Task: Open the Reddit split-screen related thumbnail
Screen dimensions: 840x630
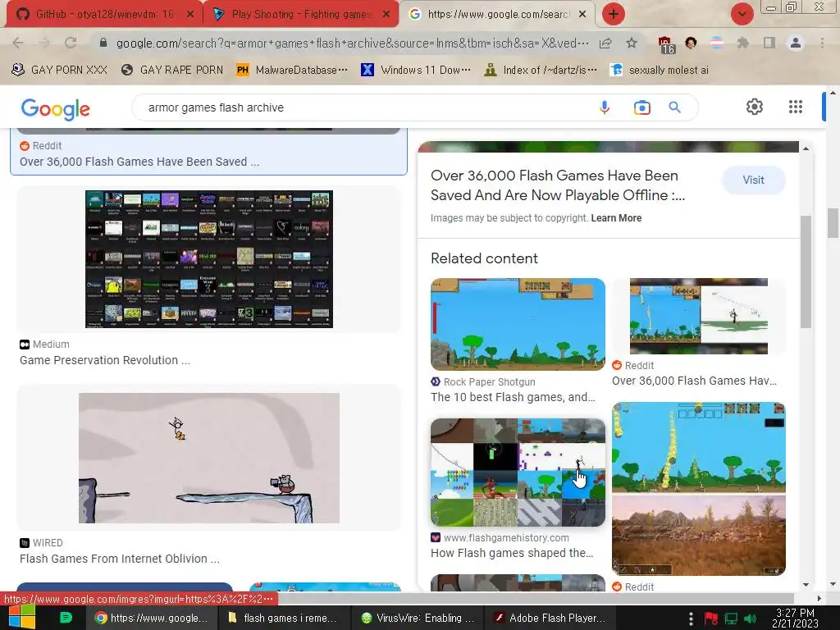Action: [x=699, y=316]
